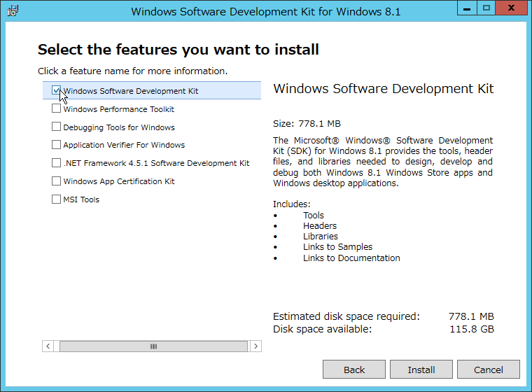This screenshot has width=532, height=392.
Task: Check the MSI Tools checkbox
Action: coord(56,199)
